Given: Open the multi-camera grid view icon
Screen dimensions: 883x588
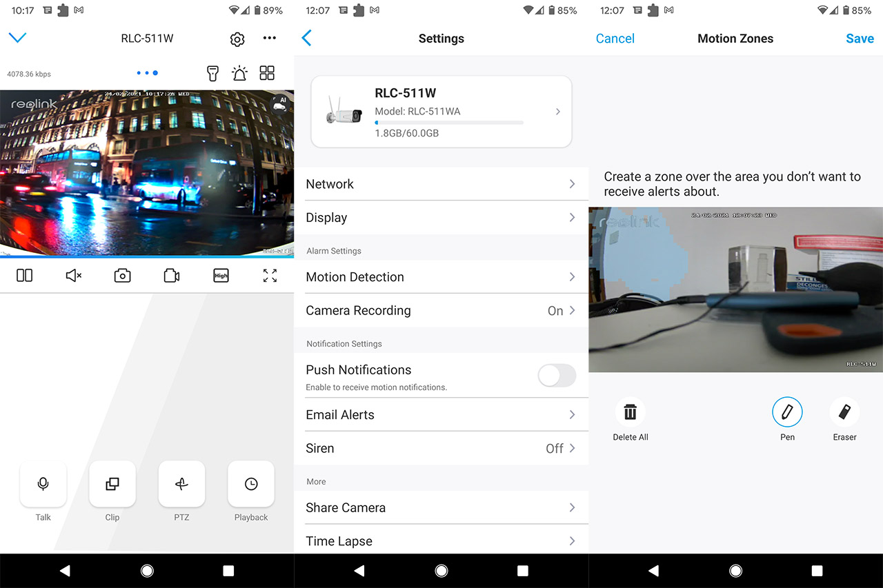Looking at the screenshot, I should (267, 73).
